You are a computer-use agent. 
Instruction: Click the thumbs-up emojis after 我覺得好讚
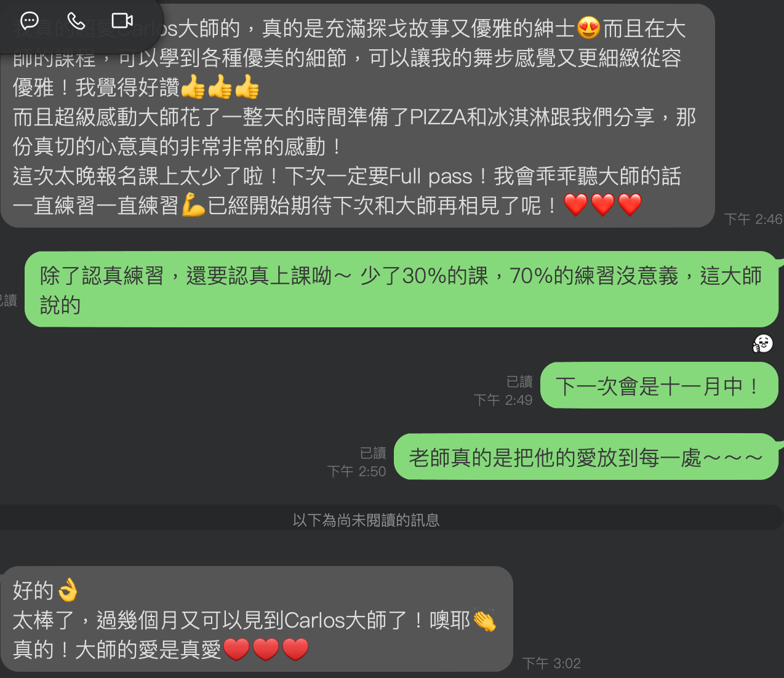pos(220,87)
